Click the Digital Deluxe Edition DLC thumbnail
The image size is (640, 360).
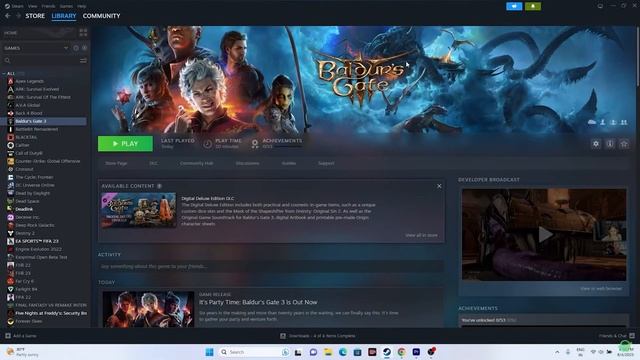click(x=139, y=210)
